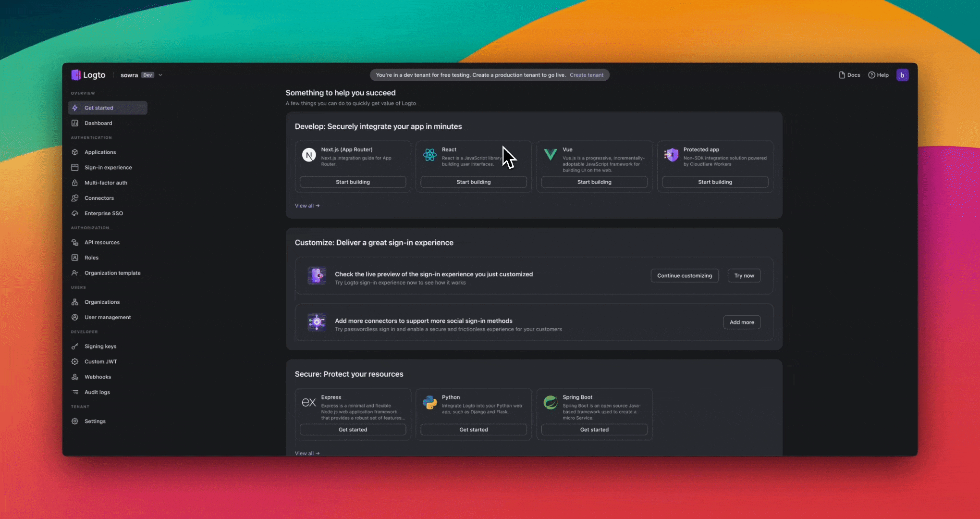Open the user avatar menu
980x519 pixels.
tap(902, 75)
